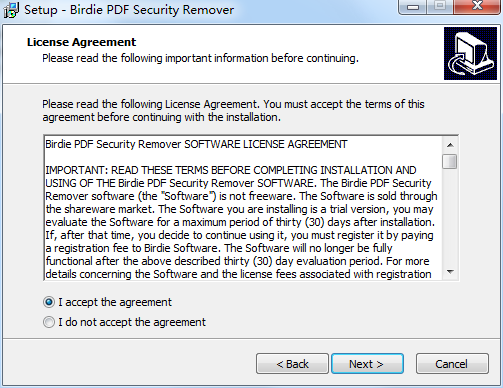
Task: Click the license scrollbar down arrow
Action: point(450,272)
